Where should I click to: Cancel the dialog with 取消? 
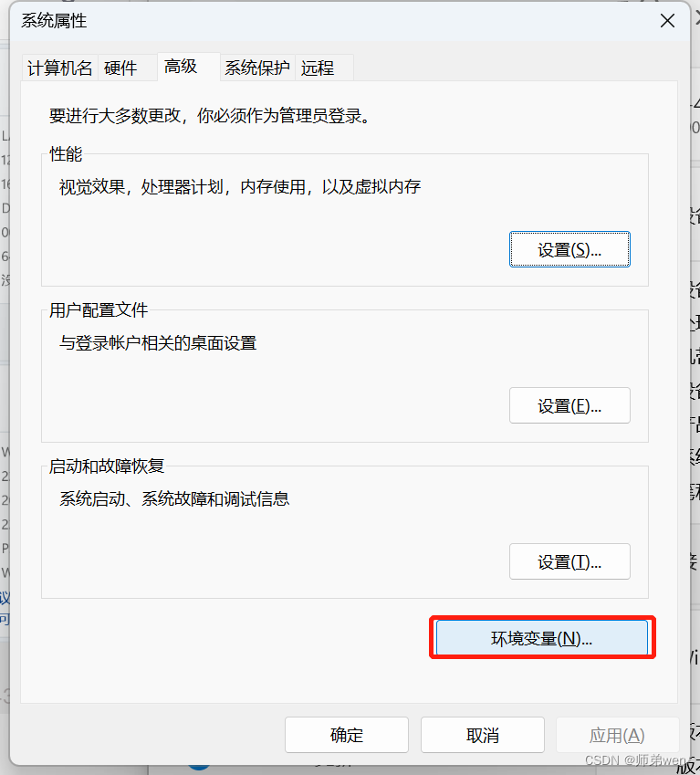(483, 735)
